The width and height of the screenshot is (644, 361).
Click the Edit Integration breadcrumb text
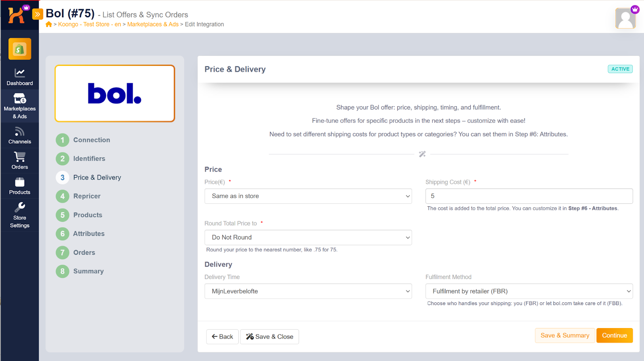pyautogui.click(x=204, y=25)
